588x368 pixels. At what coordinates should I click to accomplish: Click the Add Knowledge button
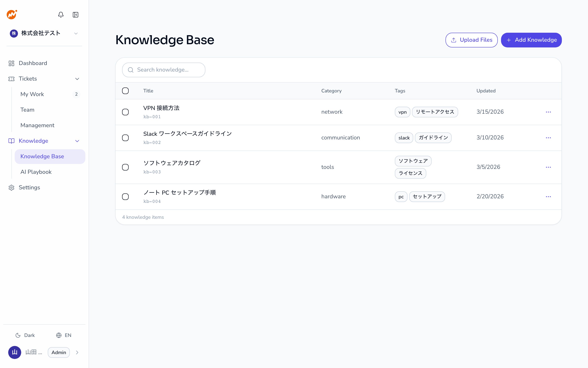click(531, 40)
